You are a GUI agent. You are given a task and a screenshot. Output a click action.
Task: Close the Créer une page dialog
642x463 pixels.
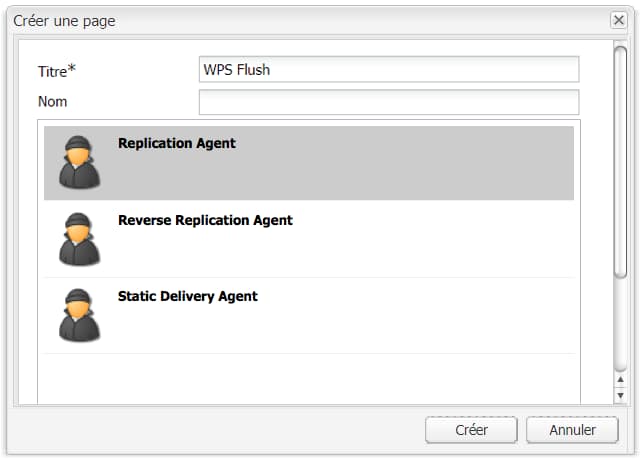[619, 20]
